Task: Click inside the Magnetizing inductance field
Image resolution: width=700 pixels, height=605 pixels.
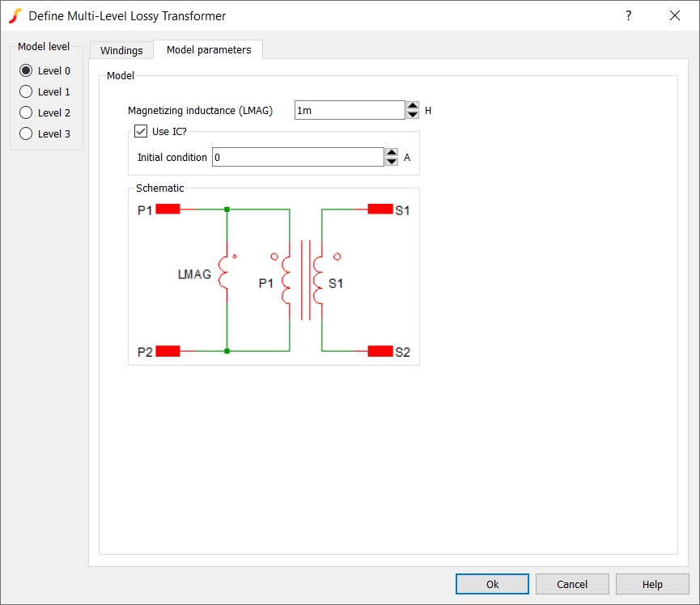Action: (x=349, y=110)
